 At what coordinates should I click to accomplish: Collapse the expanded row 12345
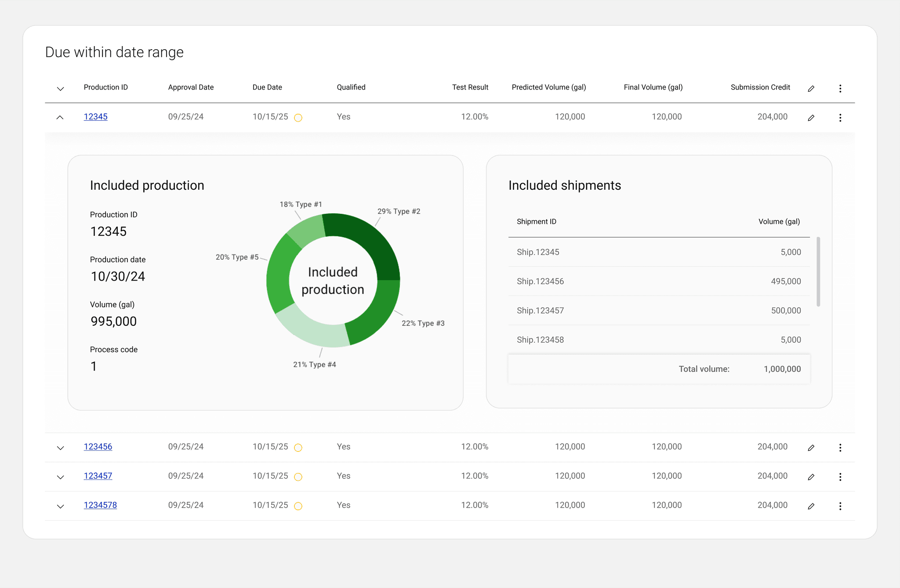click(x=60, y=117)
